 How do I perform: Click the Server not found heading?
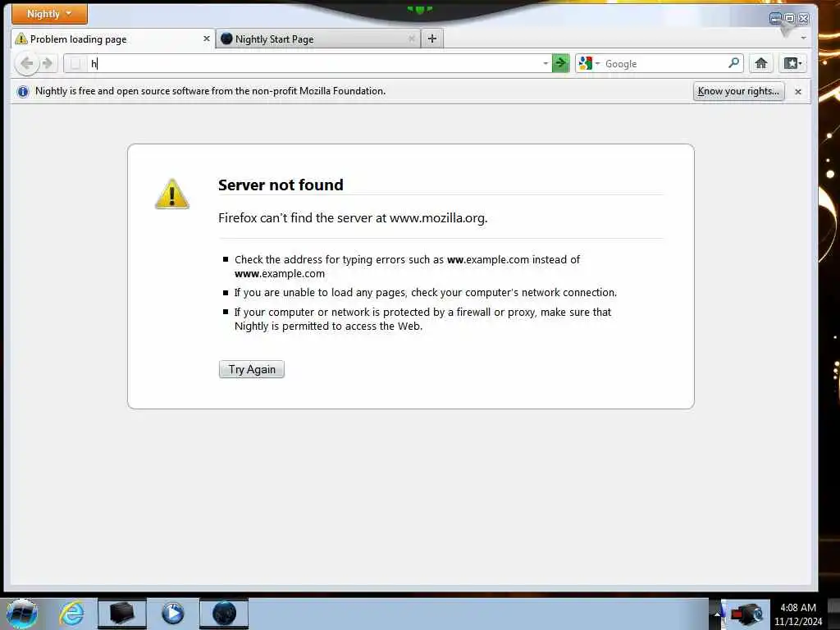281,185
